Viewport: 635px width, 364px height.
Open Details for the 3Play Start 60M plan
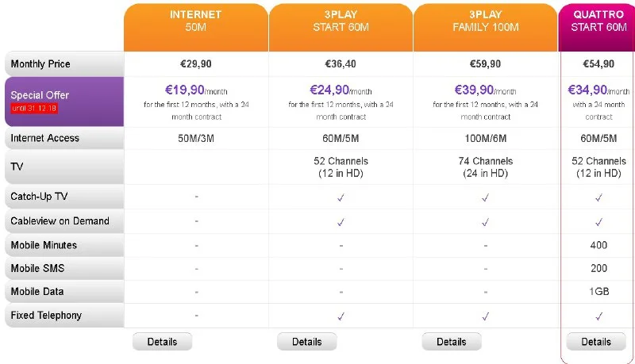point(306,342)
